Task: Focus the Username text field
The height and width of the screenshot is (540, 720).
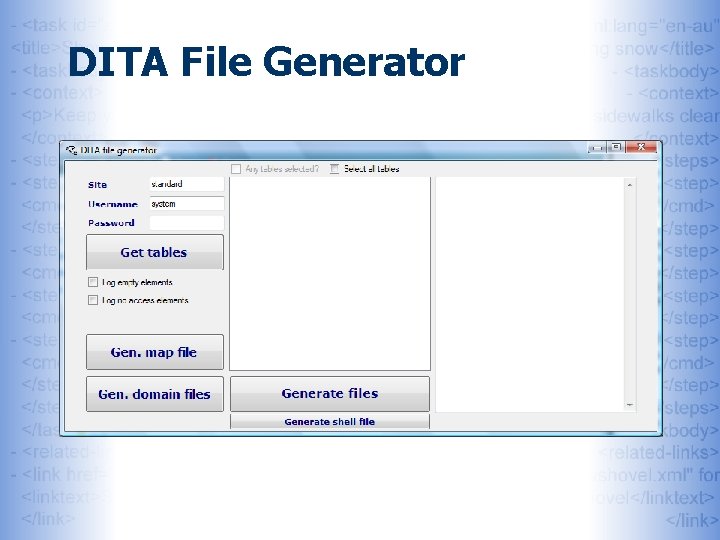Action: [x=187, y=204]
